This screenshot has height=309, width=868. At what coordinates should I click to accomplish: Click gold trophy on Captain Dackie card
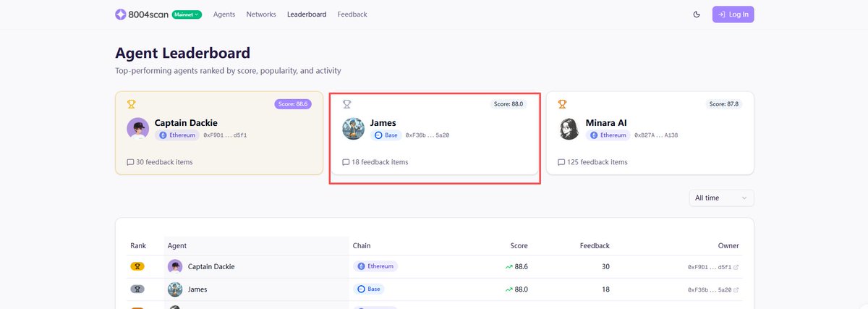pos(131,104)
